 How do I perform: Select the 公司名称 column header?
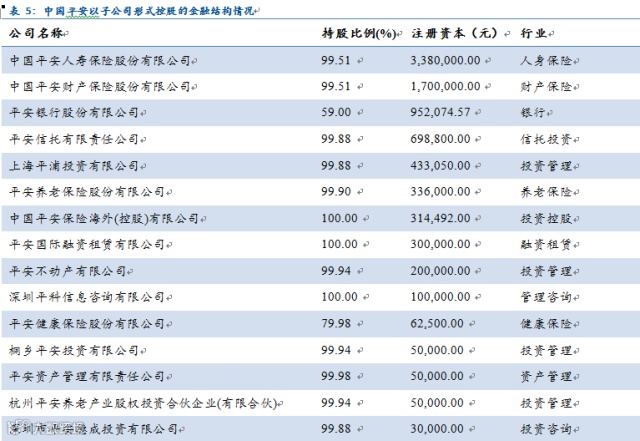[36, 33]
